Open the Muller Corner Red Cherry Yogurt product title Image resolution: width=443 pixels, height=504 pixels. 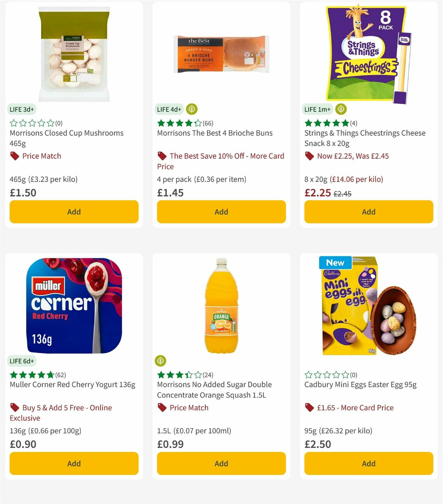(x=72, y=384)
